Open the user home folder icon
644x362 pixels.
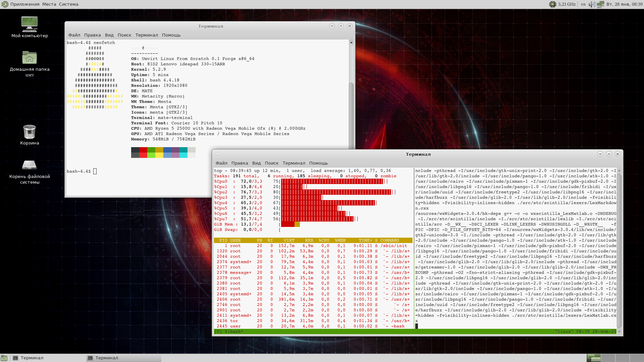(30, 58)
